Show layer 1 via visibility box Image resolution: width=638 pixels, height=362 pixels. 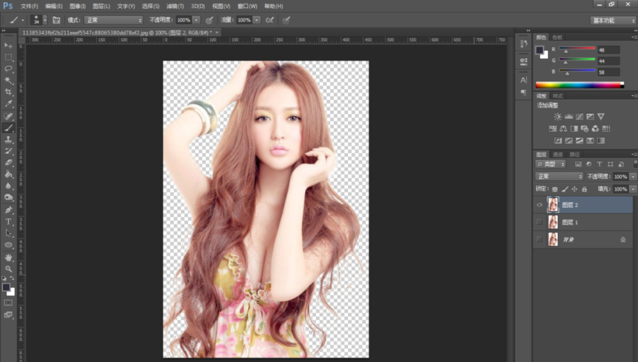[540, 222]
